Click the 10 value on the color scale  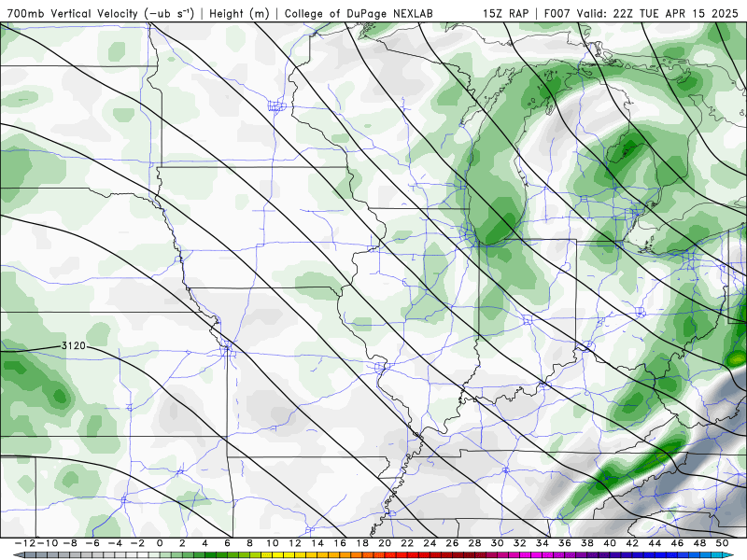272,543
